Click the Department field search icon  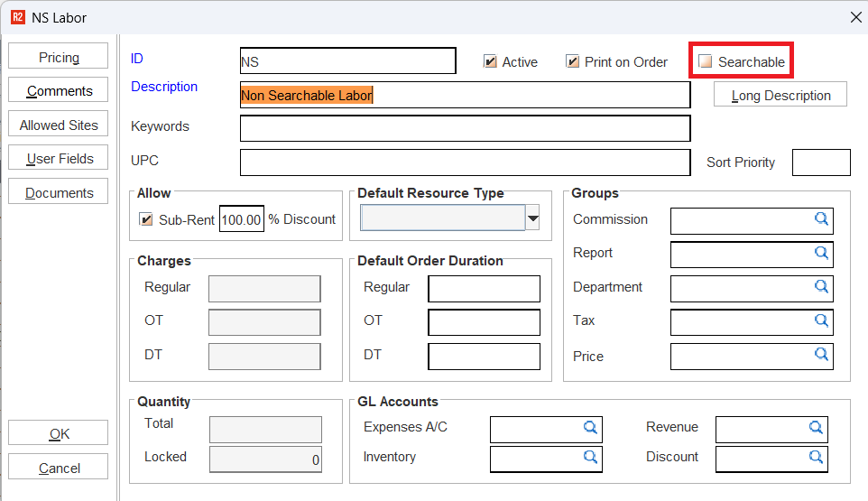(821, 287)
